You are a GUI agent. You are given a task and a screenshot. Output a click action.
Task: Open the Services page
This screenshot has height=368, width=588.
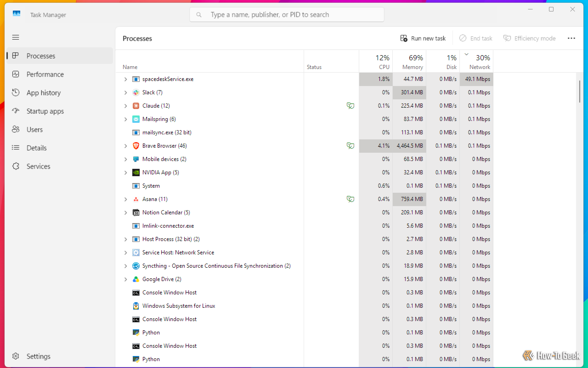(x=60, y=167)
